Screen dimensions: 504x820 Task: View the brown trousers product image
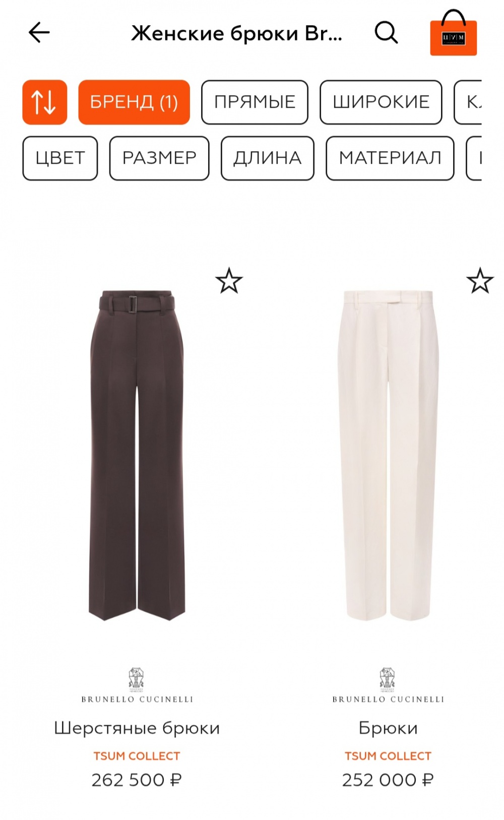[137, 455]
